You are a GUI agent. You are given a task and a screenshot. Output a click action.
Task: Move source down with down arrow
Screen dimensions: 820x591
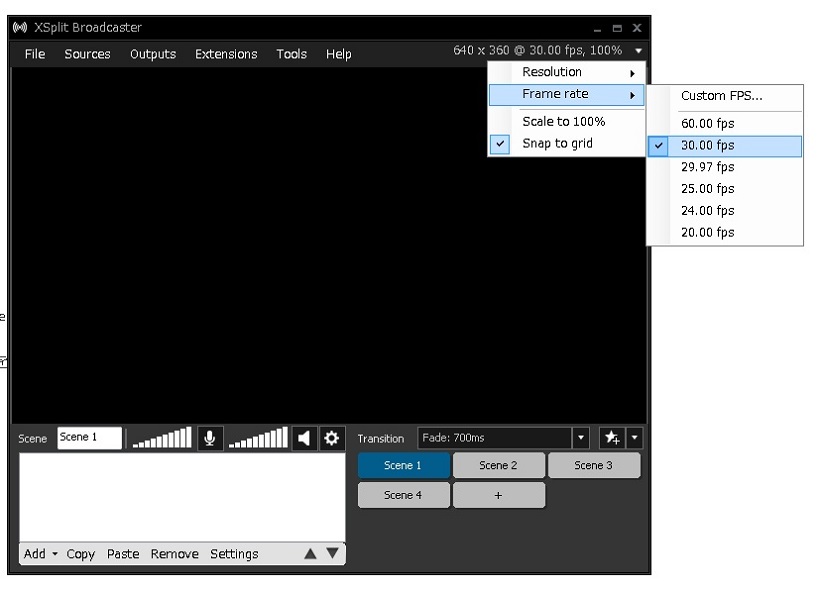pyautogui.click(x=332, y=553)
